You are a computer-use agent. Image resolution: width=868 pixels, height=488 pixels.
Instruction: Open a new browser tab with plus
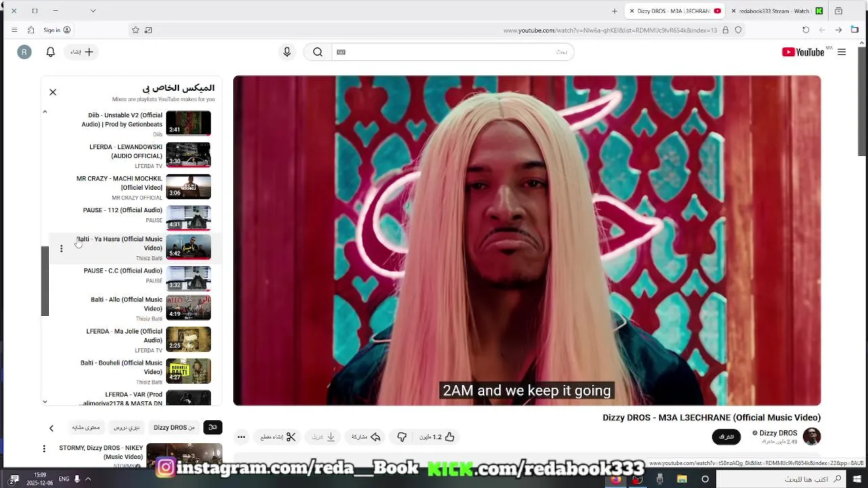click(x=614, y=11)
